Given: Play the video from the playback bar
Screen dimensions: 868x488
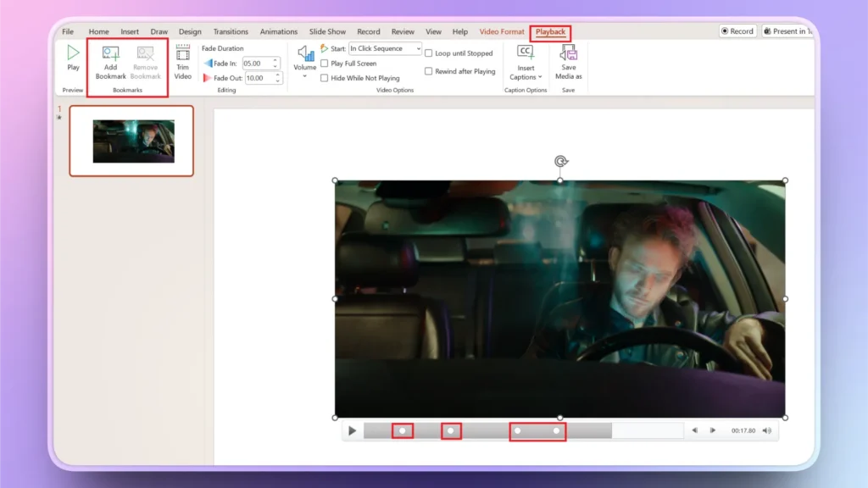Looking at the screenshot, I should coord(352,430).
